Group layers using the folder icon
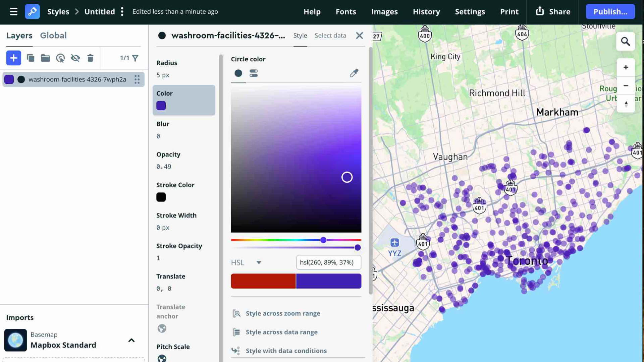644x362 pixels. (x=45, y=58)
